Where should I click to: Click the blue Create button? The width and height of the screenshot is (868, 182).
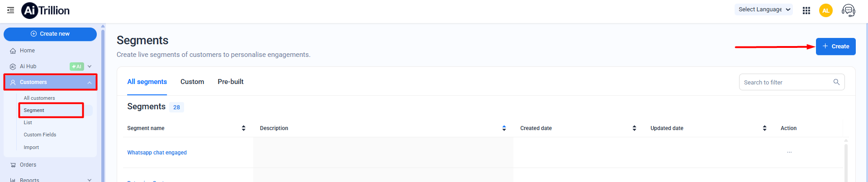click(x=835, y=47)
